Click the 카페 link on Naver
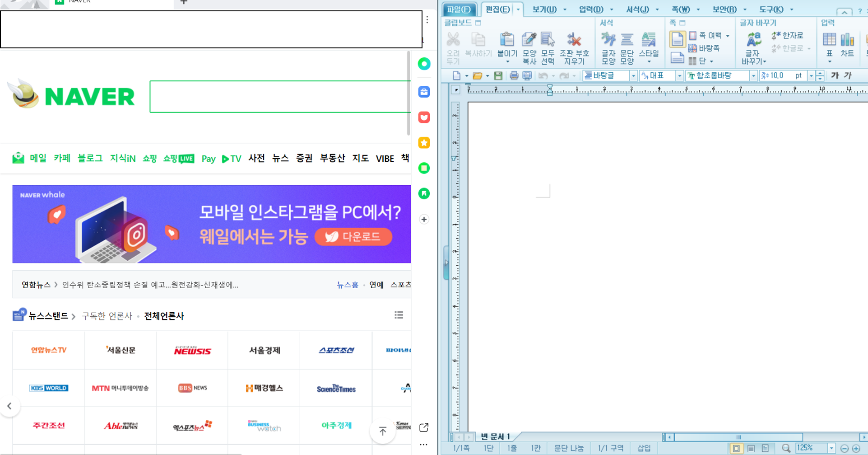The width and height of the screenshot is (868, 455). (x=62, y=158)
